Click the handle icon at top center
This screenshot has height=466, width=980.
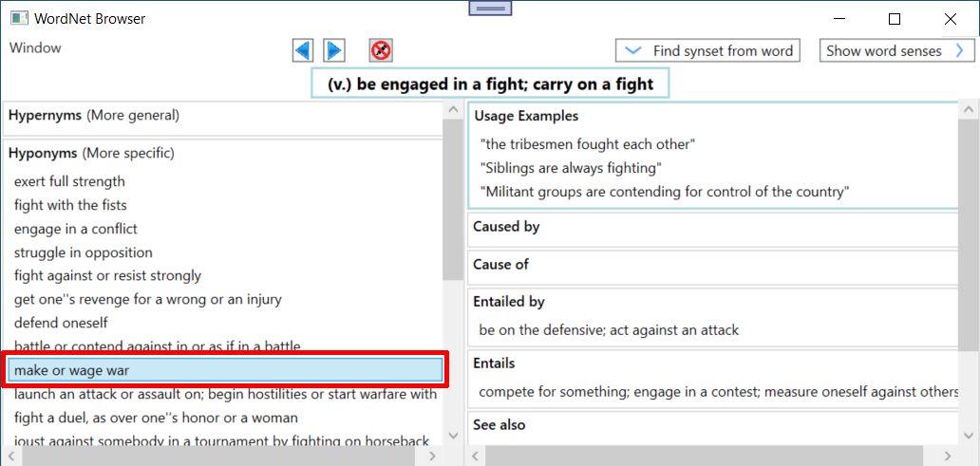(x=490, y=8)
